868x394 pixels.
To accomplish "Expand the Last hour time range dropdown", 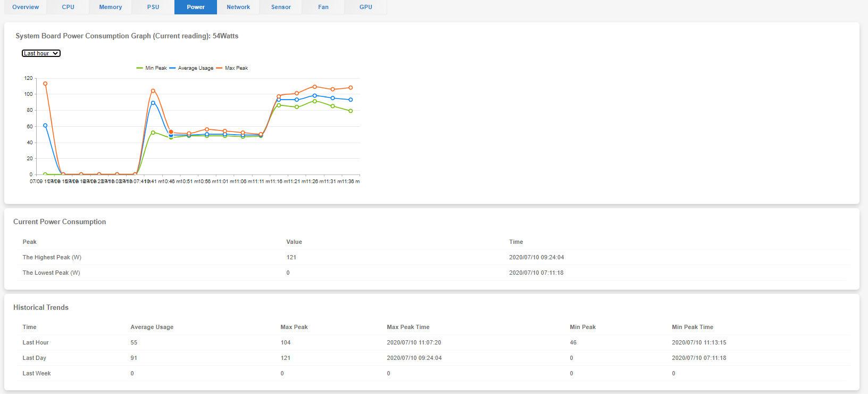I will [x=41, y=53].
